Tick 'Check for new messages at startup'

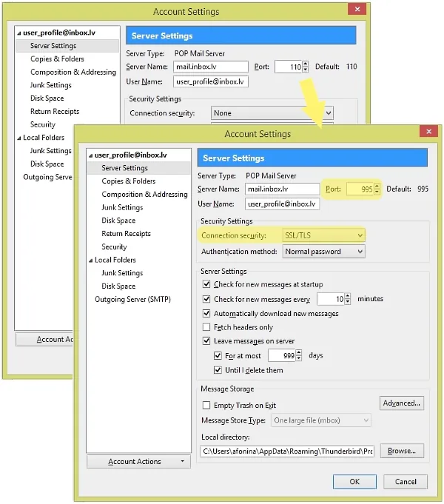[206, 284]
